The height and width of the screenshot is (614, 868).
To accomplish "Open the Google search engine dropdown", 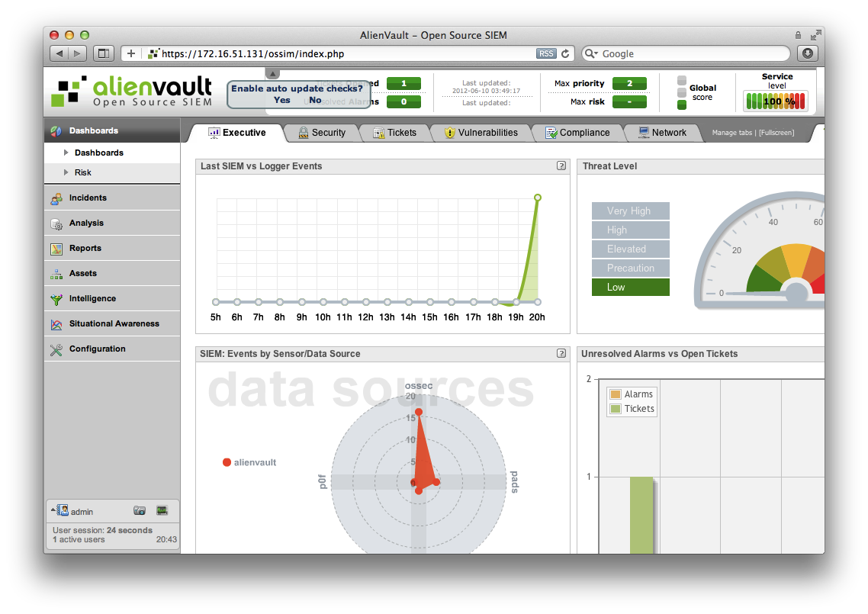I will [x=592, y=53].
